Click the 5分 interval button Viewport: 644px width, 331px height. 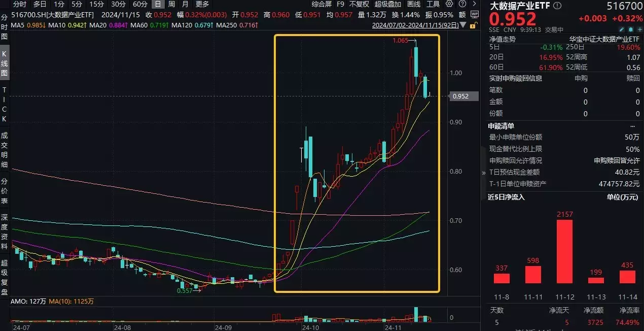point(76,4)
